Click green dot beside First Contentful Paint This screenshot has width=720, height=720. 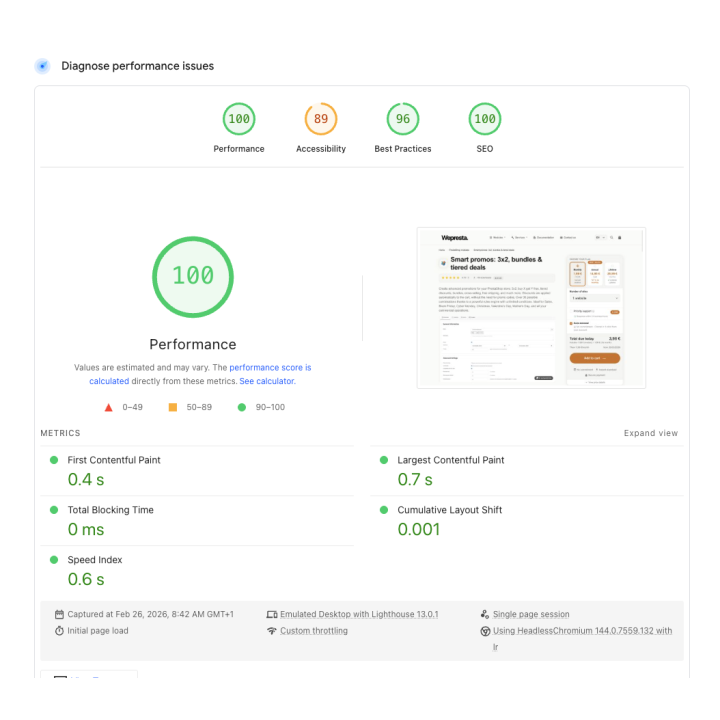(x=54, y=460)
